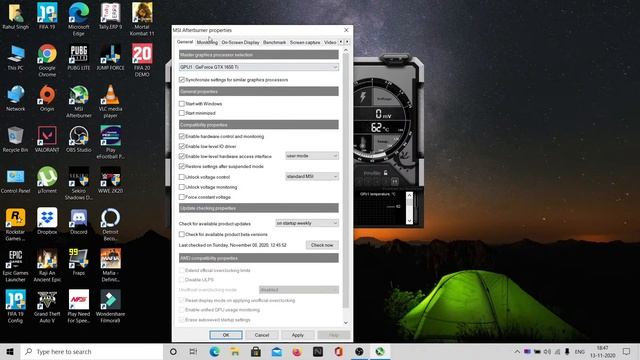Image resolution: width=640 pixels, height=360 pixels.
Task: Click the Type here to search box
Action: point(92,351)
